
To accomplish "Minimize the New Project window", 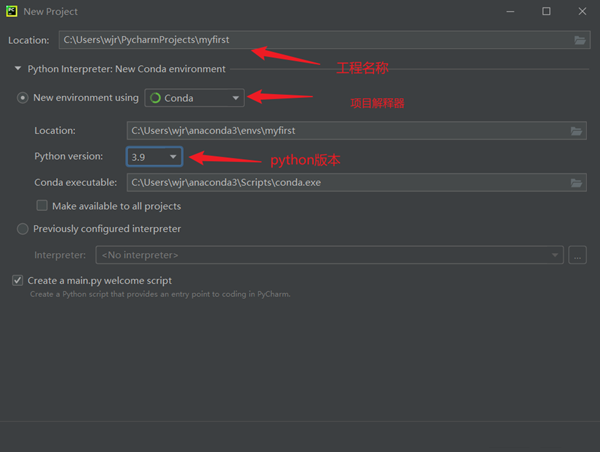I will [x=510, y=11].
